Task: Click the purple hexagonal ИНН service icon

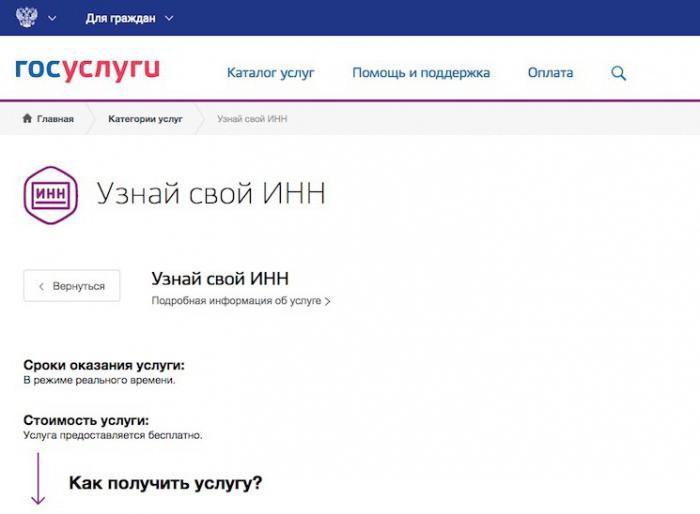Action: 50,194
